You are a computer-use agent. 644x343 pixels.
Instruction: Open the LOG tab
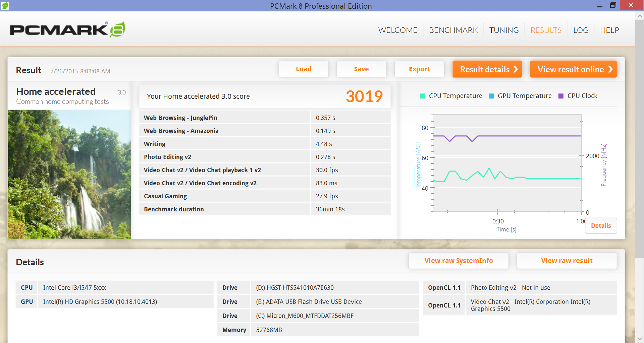pos(581,30)
